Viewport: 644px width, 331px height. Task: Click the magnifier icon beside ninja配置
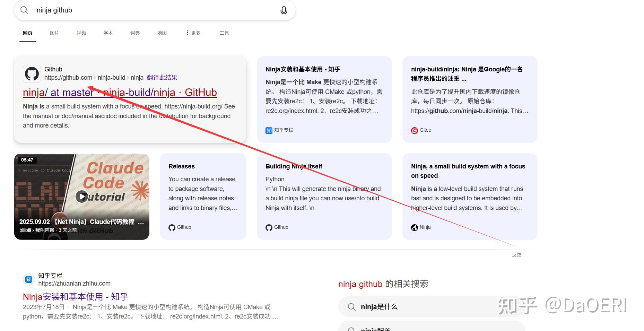(x=351, y=329)
